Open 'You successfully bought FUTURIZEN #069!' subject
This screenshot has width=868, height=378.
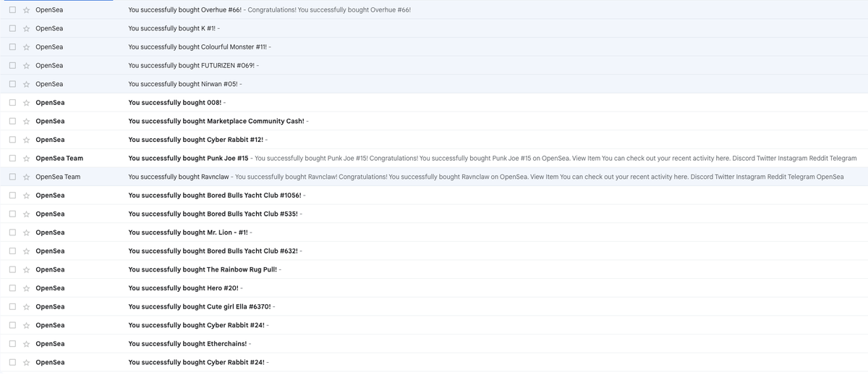191,66
